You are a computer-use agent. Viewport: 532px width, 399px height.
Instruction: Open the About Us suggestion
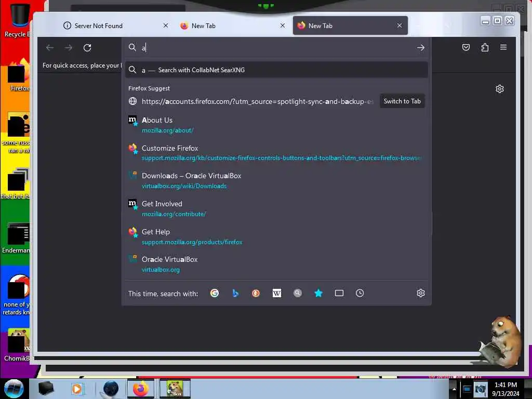[x=276, y=125]
